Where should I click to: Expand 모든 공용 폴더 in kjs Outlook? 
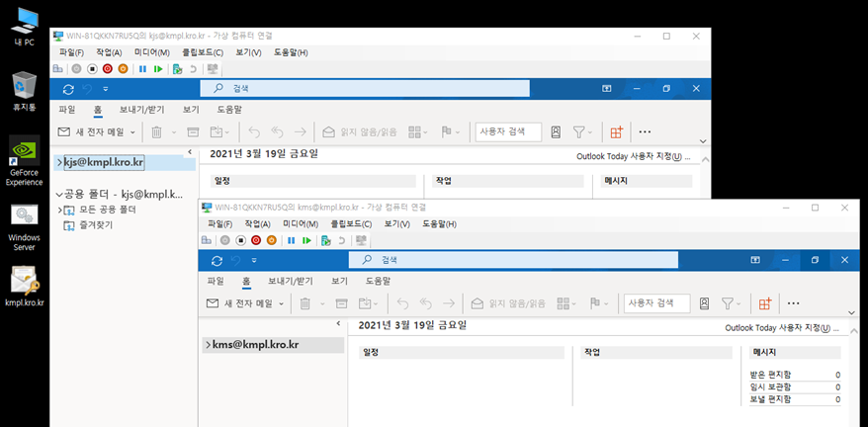click(x=59, y=210)
